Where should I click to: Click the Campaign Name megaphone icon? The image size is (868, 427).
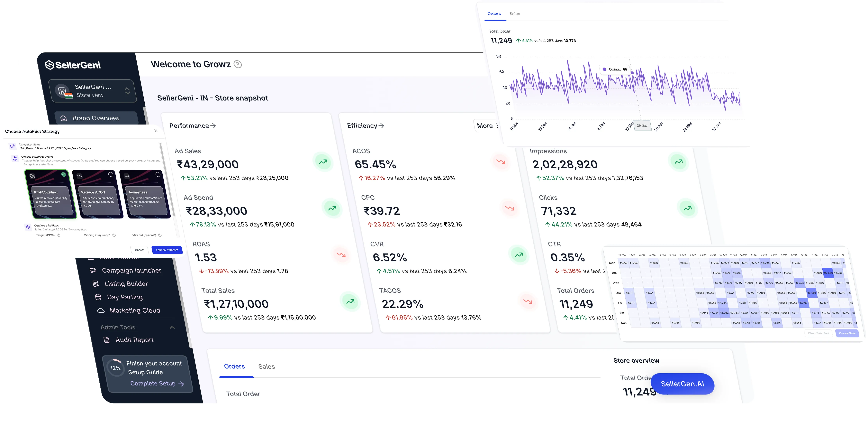click(x=13, y=146)
